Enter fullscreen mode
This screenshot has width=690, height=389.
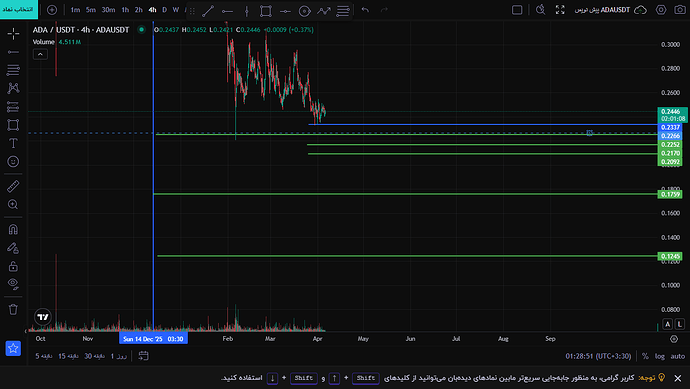(560, 10)
